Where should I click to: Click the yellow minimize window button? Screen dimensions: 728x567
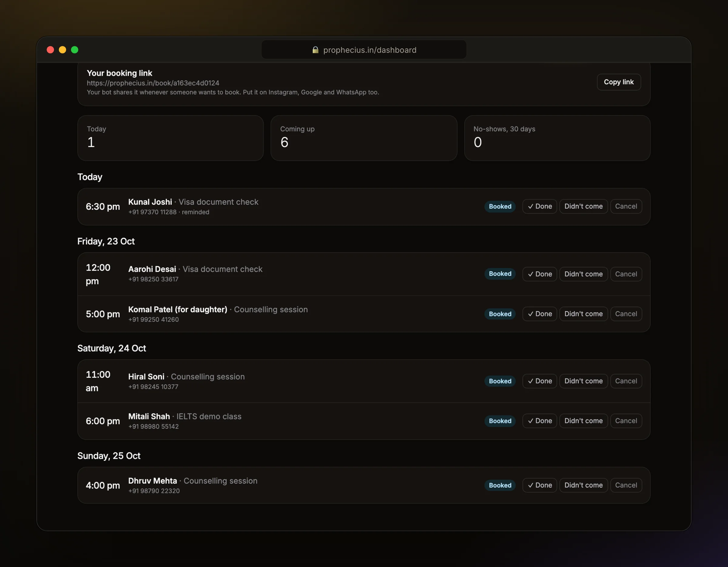62,50
